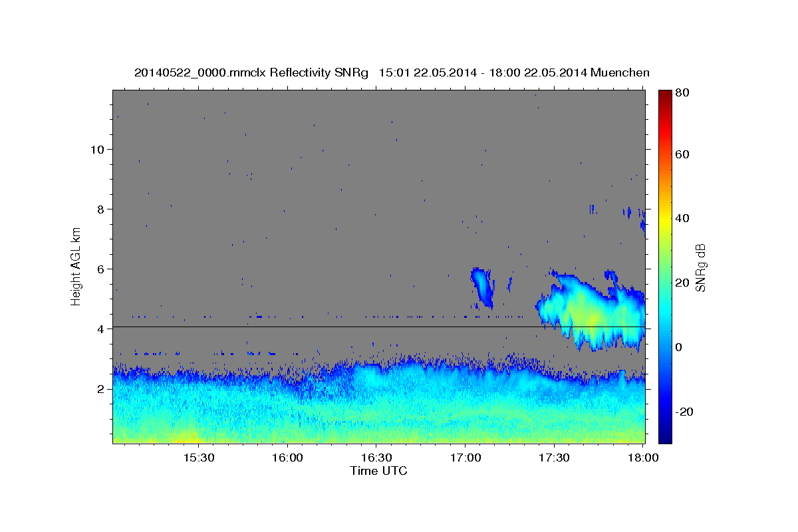The width and height of the screenshot is (798, 532).
Task: Click the small cloud echo near 17:05 at 5 km
Action: tap(483, 287)
